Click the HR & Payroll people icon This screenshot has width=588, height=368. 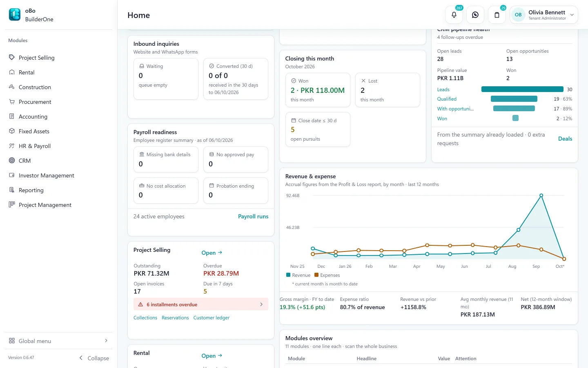pos(12,146)
